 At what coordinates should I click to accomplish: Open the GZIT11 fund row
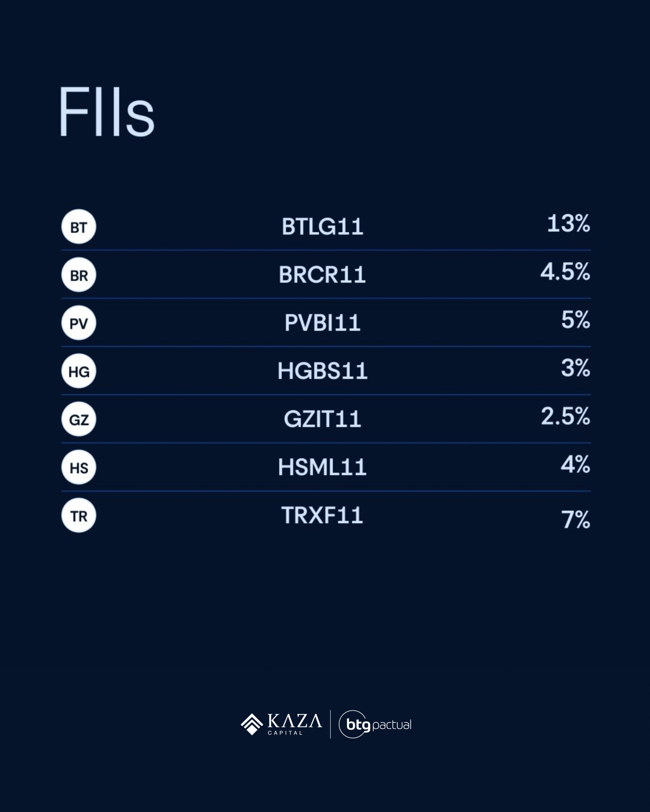322,419
